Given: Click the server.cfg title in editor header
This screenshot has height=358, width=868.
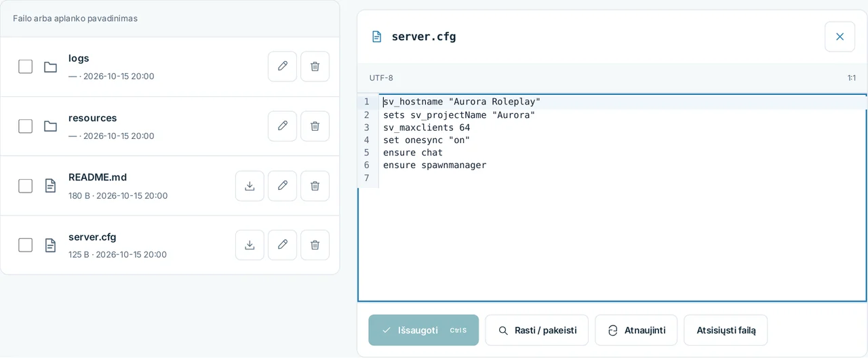Looking at the screenshot, I should point(424,37).
